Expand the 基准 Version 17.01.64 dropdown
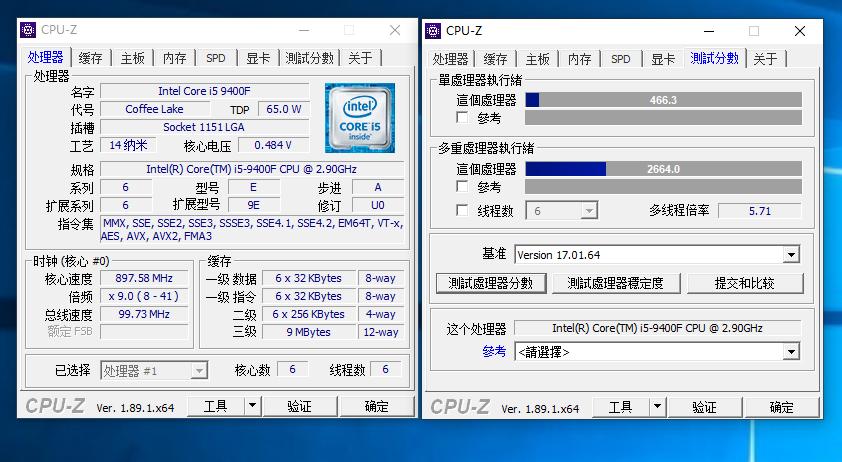The image size is (842, 462). tap(790, 255)
